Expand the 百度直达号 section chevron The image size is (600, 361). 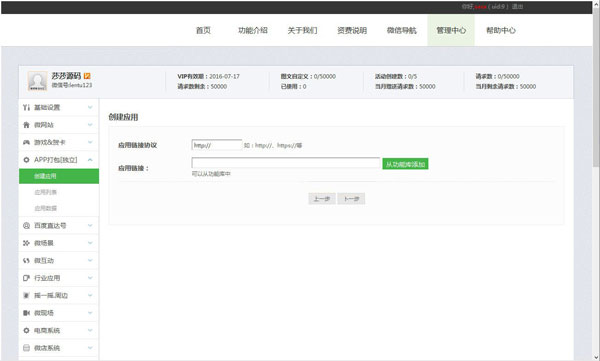point(90,225)
